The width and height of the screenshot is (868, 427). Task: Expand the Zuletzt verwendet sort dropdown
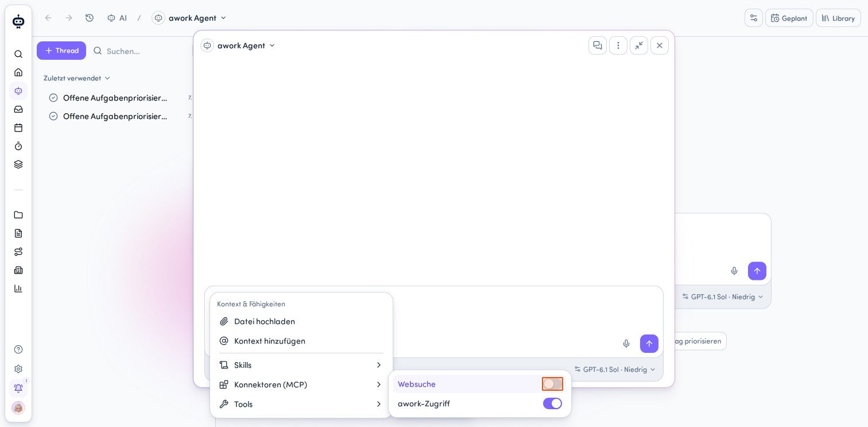(77, 78)
